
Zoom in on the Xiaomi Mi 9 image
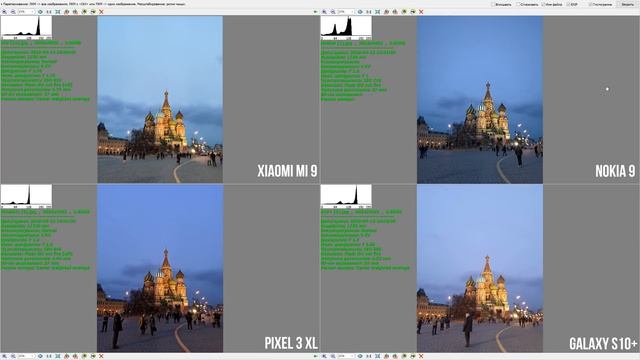click(x=4, y=12)
